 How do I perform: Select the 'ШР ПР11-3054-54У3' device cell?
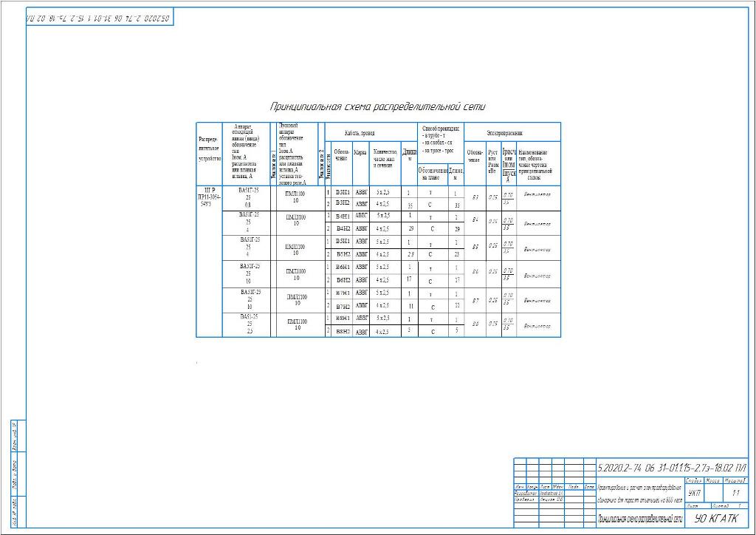(209, 197)
